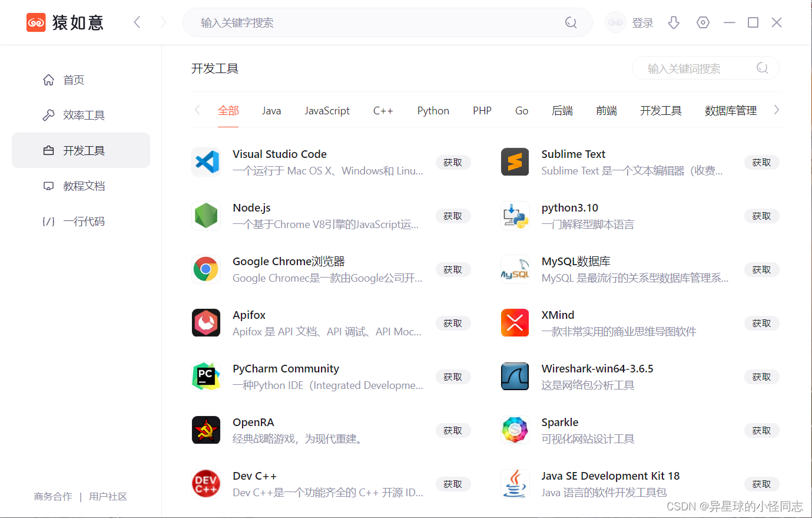Image resolution: width=812 pixels, height=518 pixels.
Task: Switch to the Java tab
Action: 271,111
